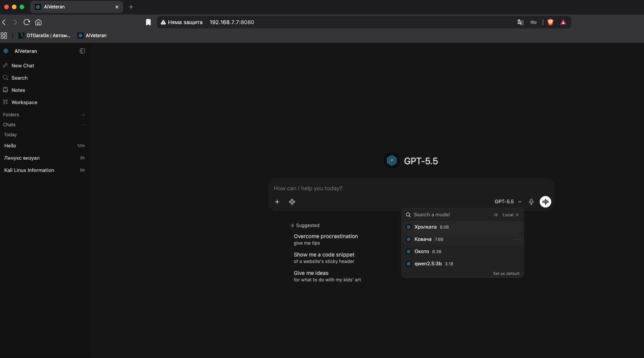
Task: Choose the Show me a code snippet suggestion
Action: tap(324, 258)
